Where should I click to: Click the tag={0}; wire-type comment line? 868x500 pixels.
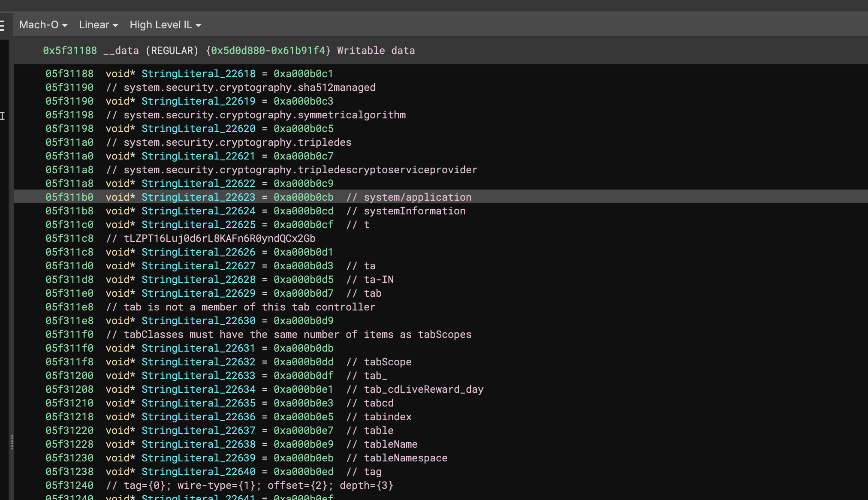(x=250, y=485)
